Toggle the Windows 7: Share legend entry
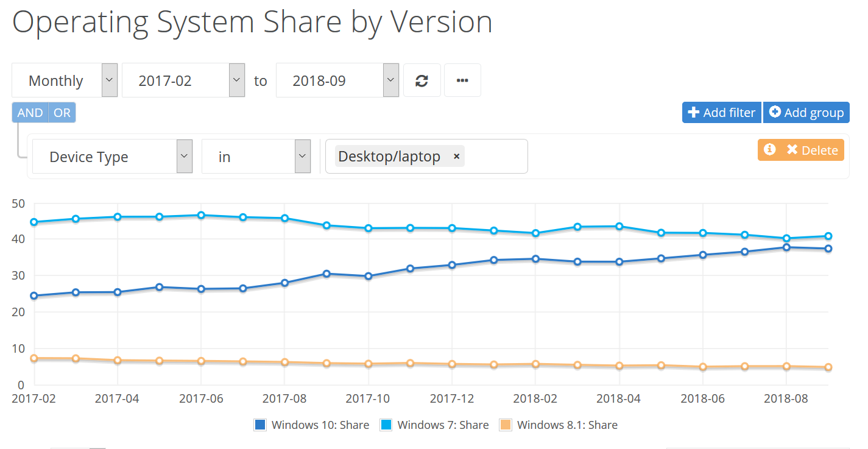The width and height of the screenshot is (868, 449). [x=434, y=425]
